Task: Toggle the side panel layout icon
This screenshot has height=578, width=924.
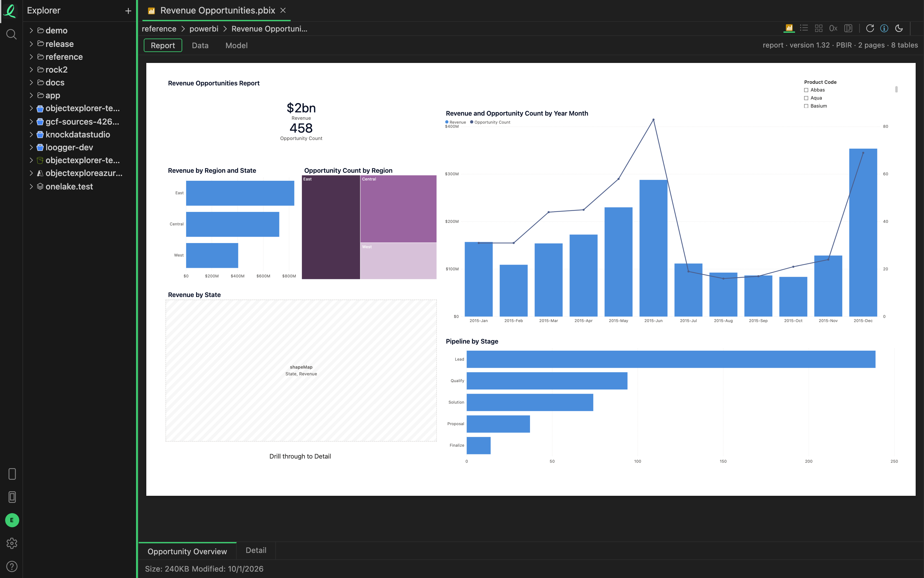Action: pos(848,28)
